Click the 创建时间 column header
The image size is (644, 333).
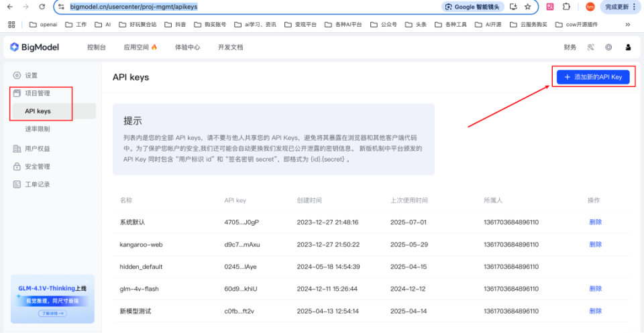309,200
